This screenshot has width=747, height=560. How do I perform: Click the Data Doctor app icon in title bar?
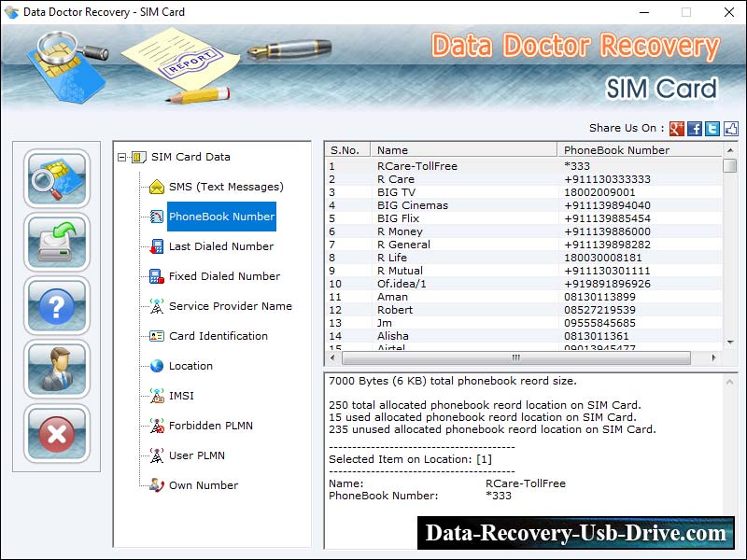[x=11, y=12]
